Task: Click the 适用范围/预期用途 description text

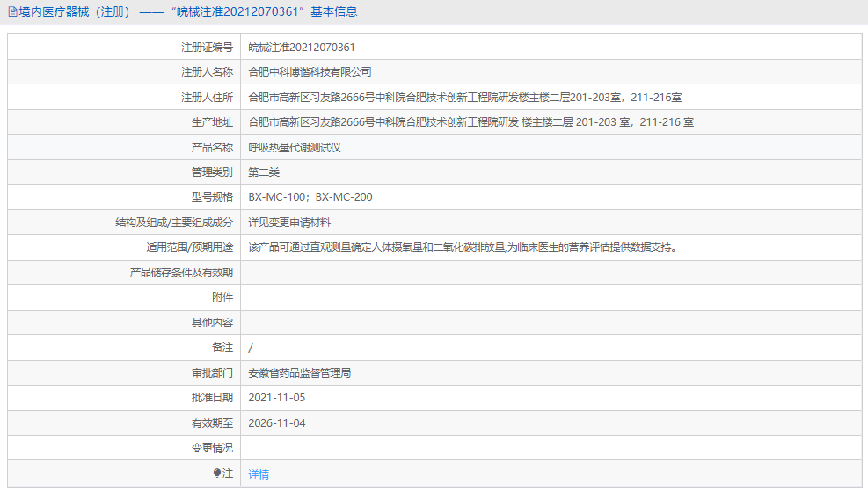Action: [463, 247]
